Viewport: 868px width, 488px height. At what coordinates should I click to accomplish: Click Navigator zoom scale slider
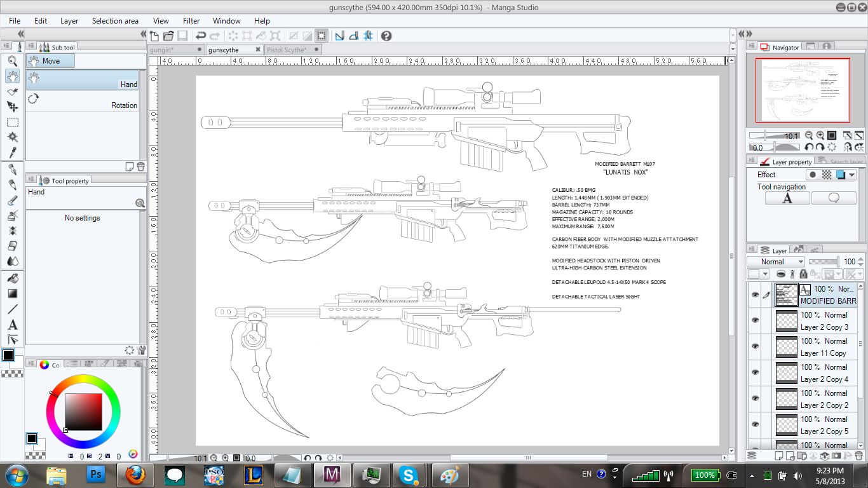point(774,135)
